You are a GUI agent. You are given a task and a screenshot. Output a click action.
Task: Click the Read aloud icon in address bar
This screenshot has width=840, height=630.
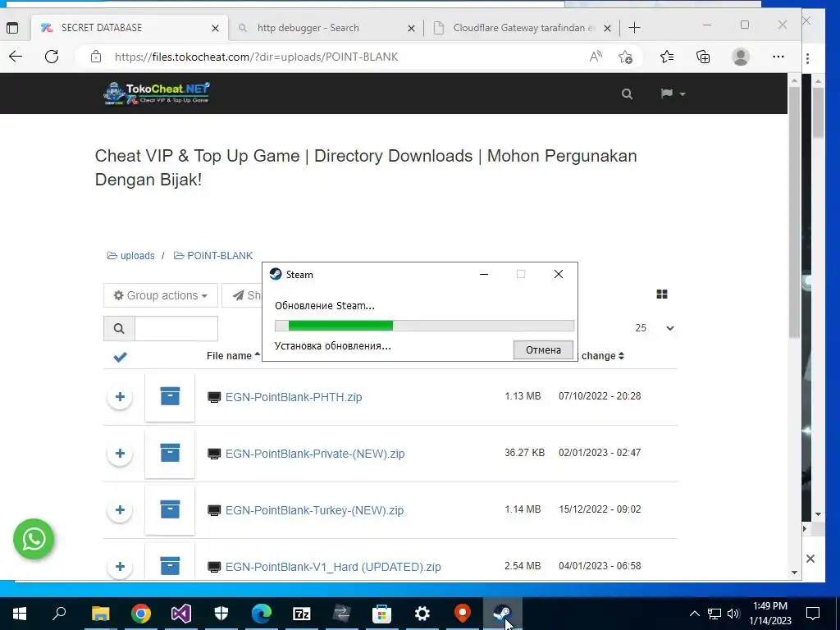click(x=596, y=57)
